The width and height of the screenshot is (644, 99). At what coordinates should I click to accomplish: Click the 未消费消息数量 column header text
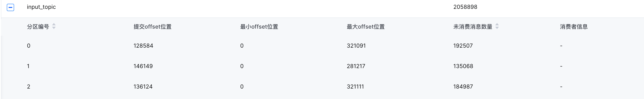click(x=472, y=26)
